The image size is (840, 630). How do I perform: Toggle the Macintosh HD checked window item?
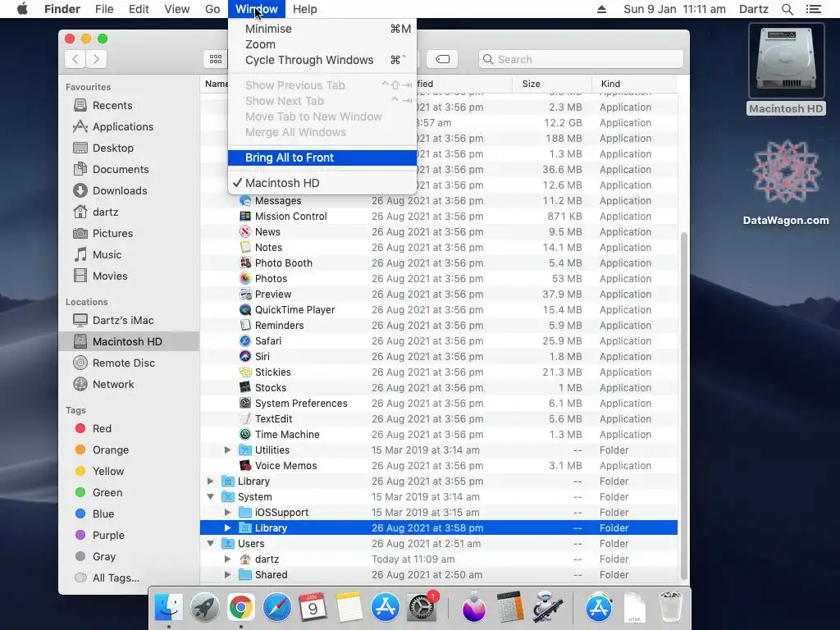(x=322, y=183)
